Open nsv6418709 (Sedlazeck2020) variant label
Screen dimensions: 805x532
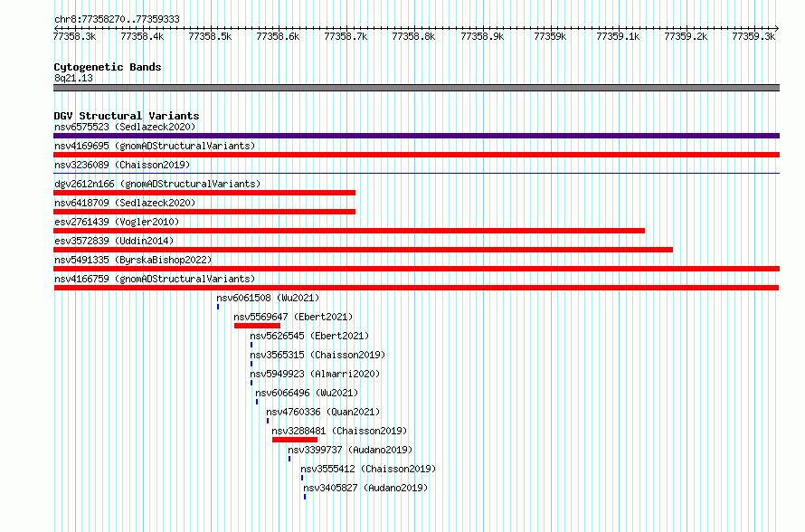click(x=125, y=203)
